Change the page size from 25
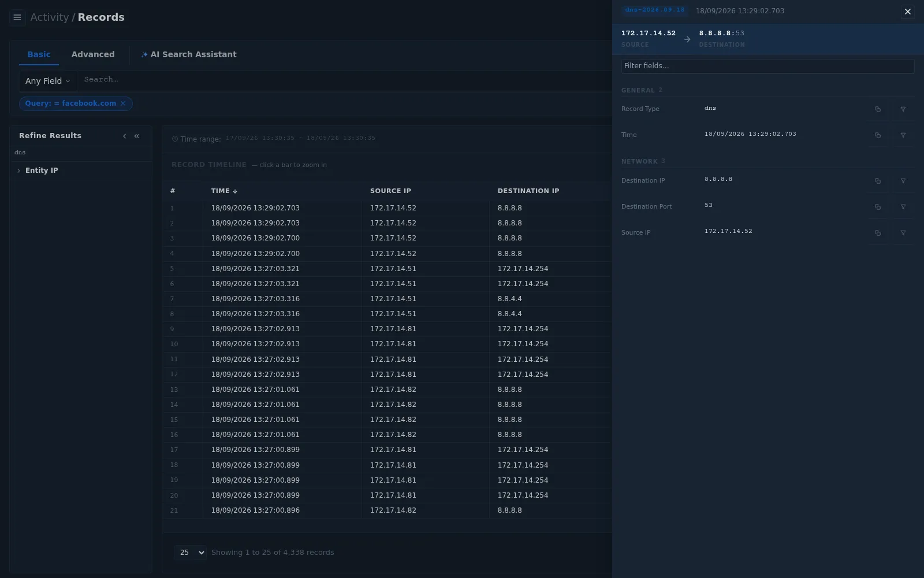924x578 pixels. (x=190, y=553)
